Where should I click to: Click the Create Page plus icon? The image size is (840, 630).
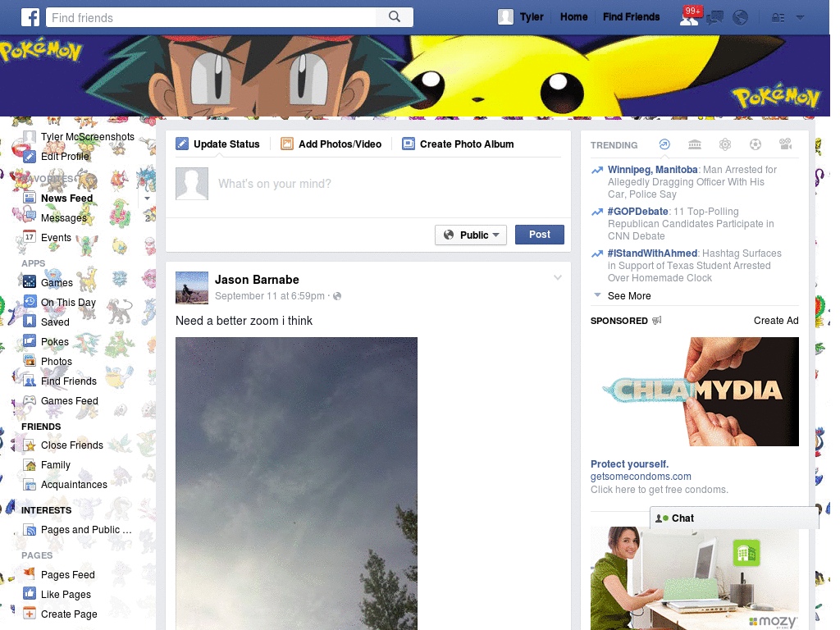point(30,614)
